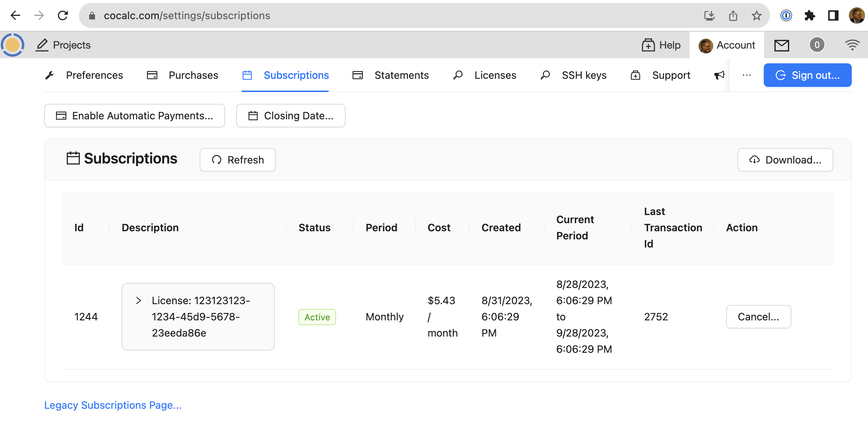Viewport: 868px width, 422px height.
Task: Click the browser address bar
Action: tap(368, 15)
